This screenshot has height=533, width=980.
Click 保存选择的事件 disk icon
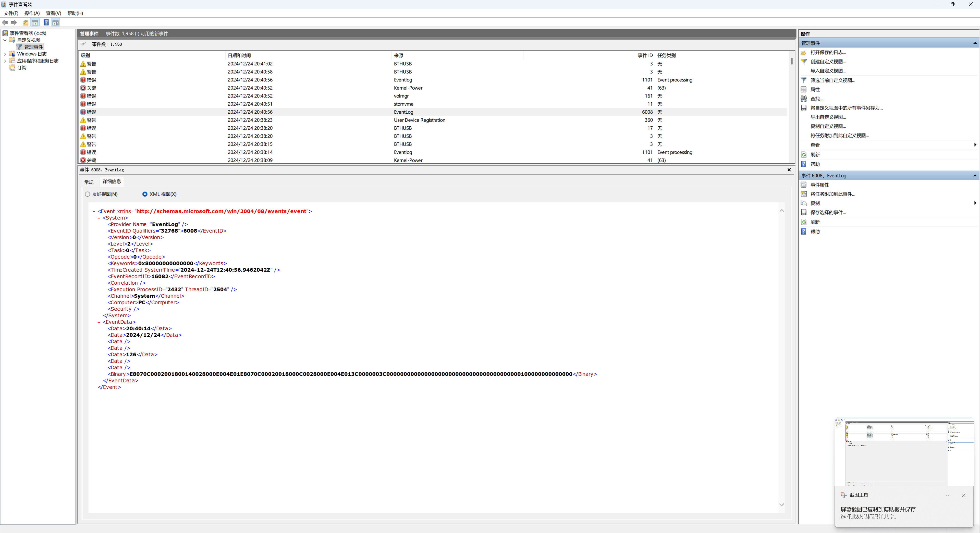click(804, 213)
